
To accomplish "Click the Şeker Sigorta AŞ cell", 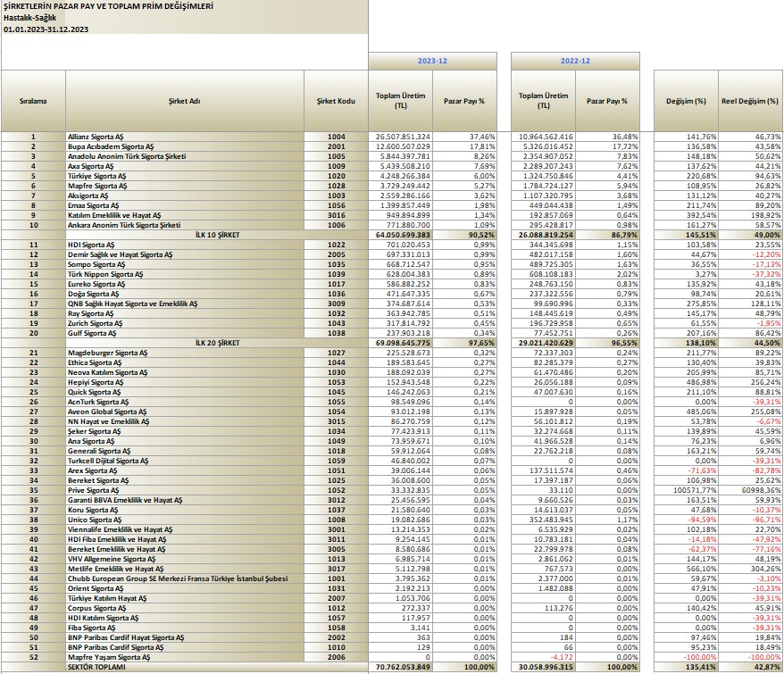I will (185, 431).
